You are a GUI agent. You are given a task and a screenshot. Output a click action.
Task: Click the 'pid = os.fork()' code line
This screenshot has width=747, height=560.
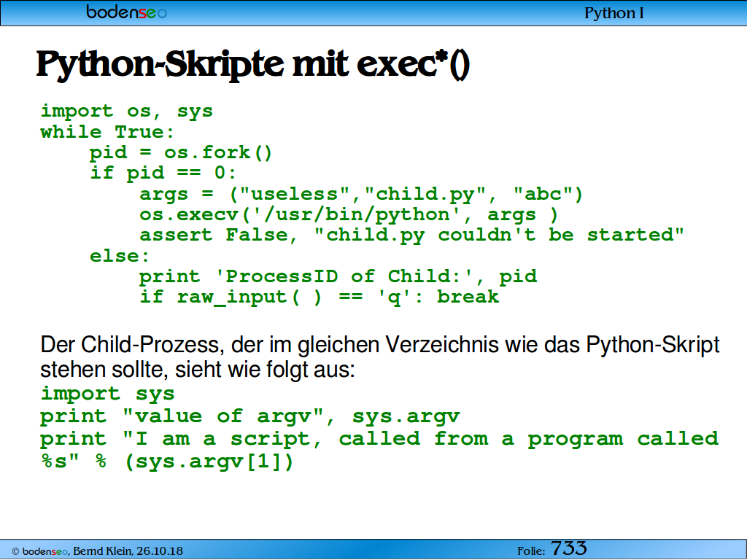tap(181, 153)
